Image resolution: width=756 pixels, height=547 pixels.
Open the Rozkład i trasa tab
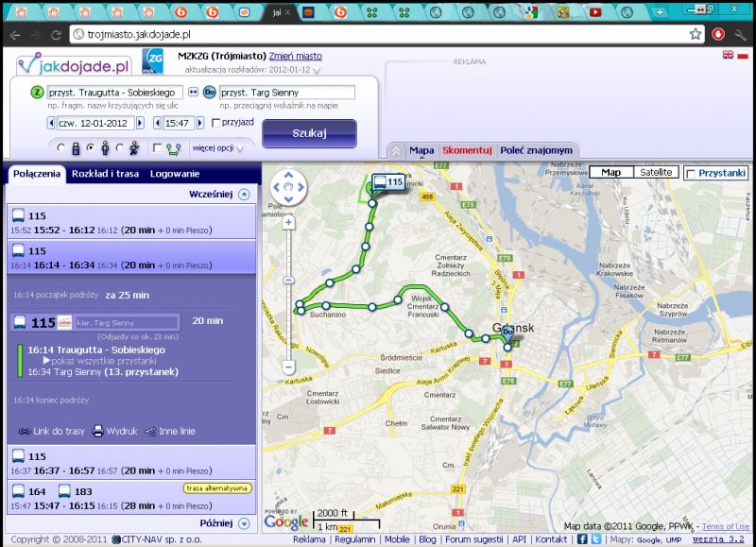(105, 174)
